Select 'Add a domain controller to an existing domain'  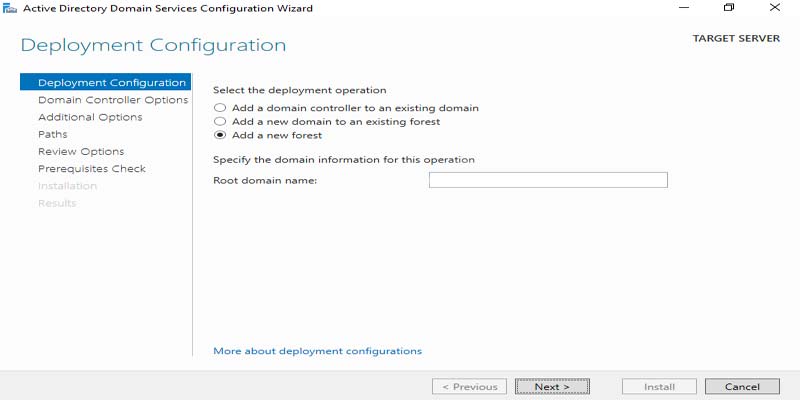(220, 108)
